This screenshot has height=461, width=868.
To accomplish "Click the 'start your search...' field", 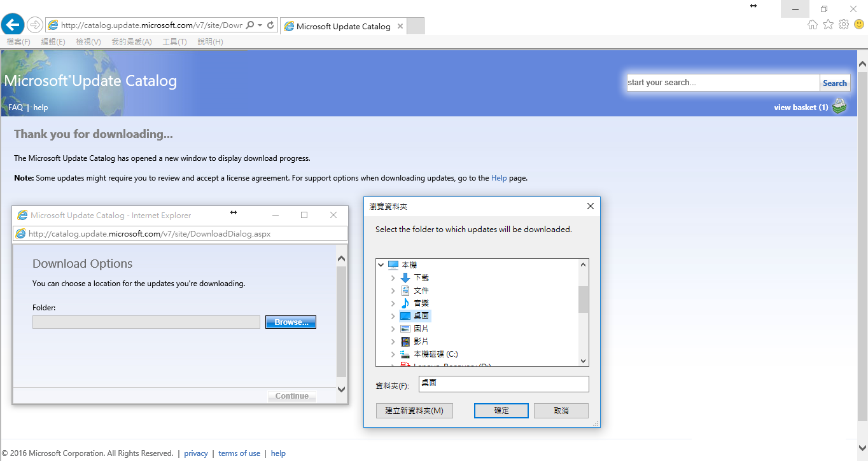I will coord(723,83).
